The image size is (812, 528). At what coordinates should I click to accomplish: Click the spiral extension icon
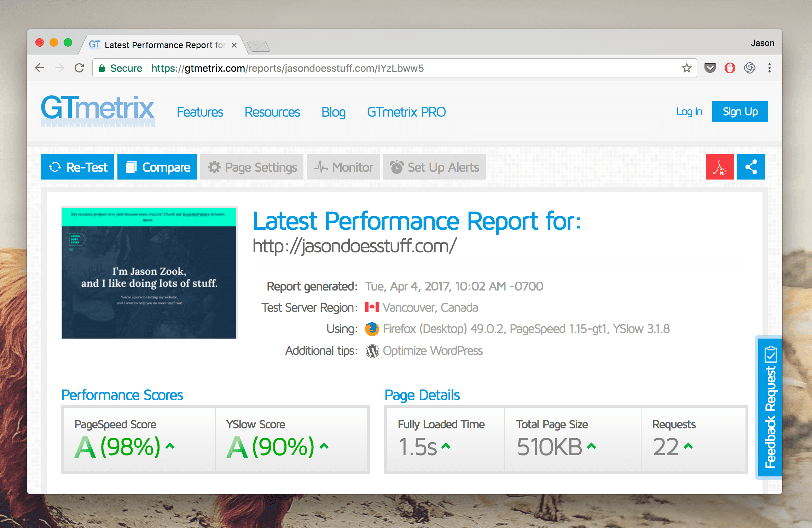point(749,68)
